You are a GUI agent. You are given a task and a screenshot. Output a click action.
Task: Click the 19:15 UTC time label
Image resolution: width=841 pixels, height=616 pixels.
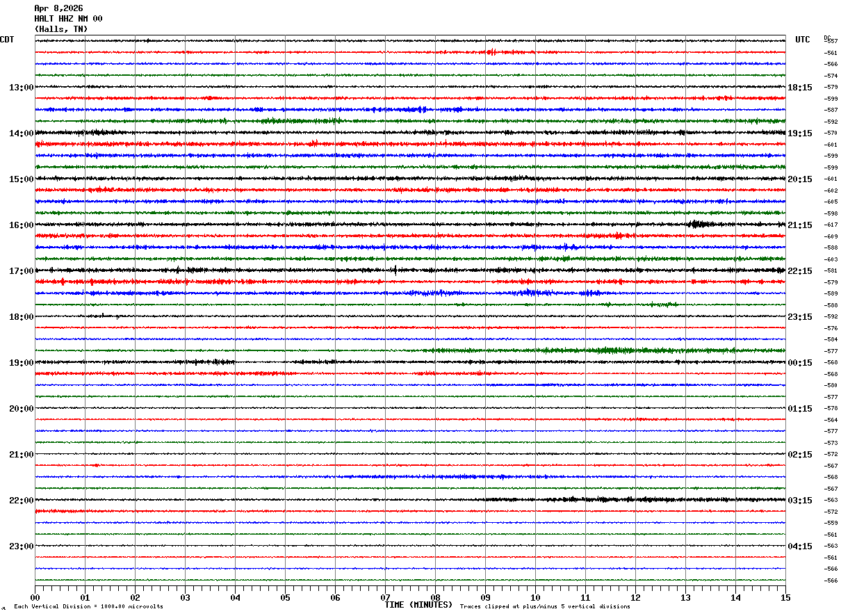click(x=800, y=133)
